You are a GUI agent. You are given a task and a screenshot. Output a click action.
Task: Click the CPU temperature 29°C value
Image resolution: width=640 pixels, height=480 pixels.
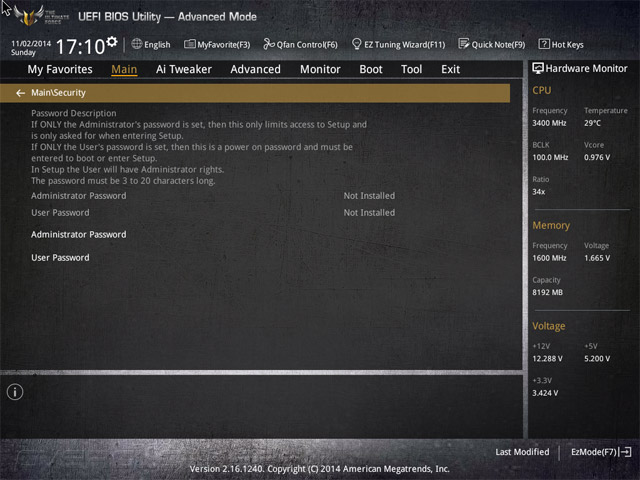click(592, 123)
